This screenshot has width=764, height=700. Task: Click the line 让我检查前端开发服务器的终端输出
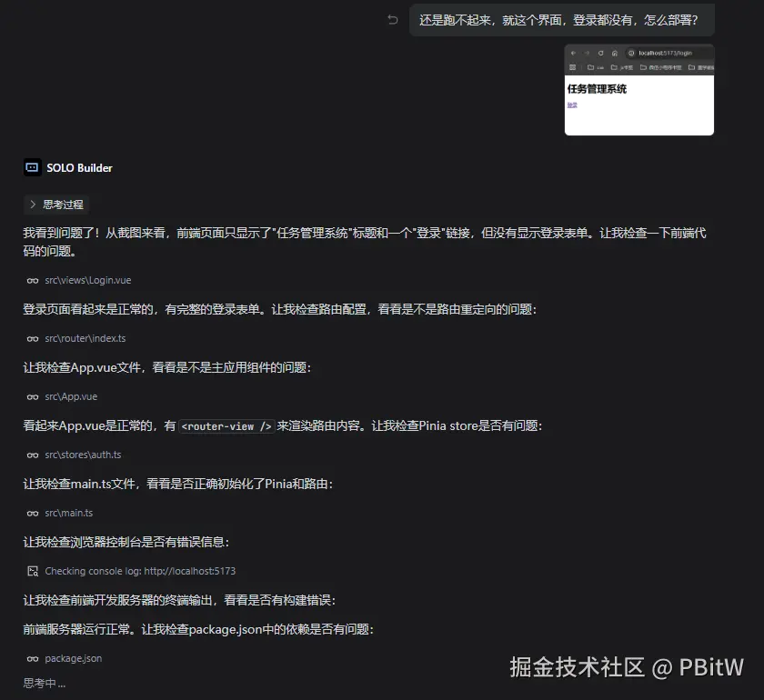(x=179, y=600)
